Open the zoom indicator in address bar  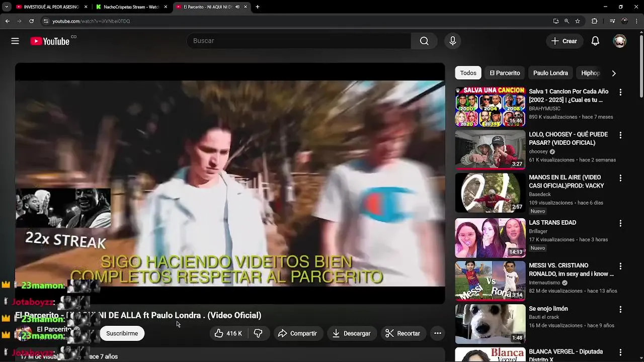pyautogui.click(x=567, y=21)
